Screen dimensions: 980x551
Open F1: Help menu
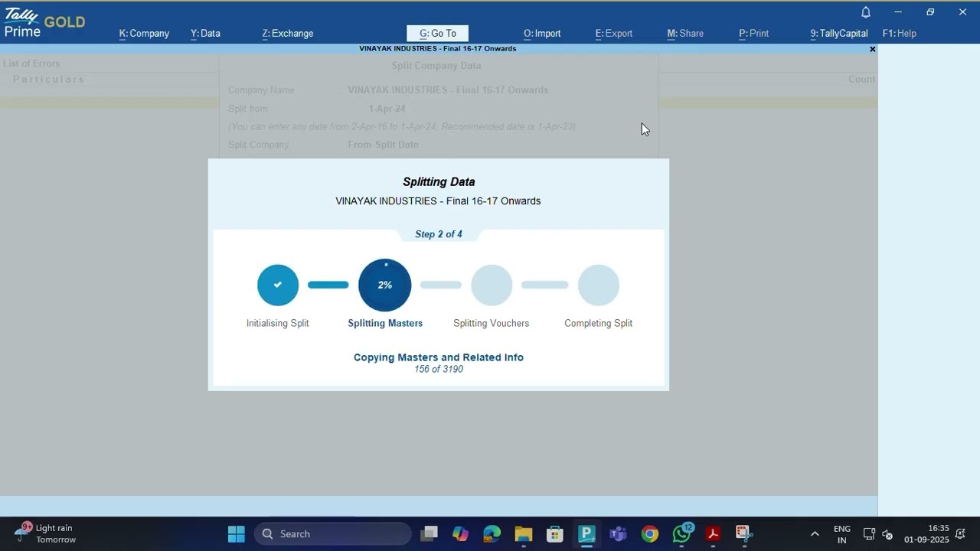click(900, 34)
